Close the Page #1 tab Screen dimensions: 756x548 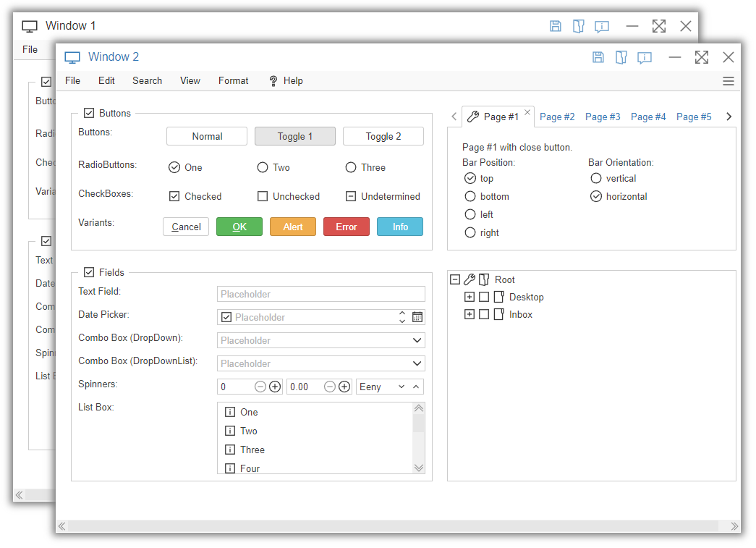point(527,112)
